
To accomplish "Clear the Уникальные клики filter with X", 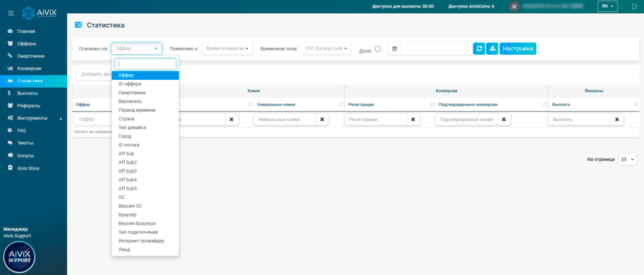I will [323, 119].
